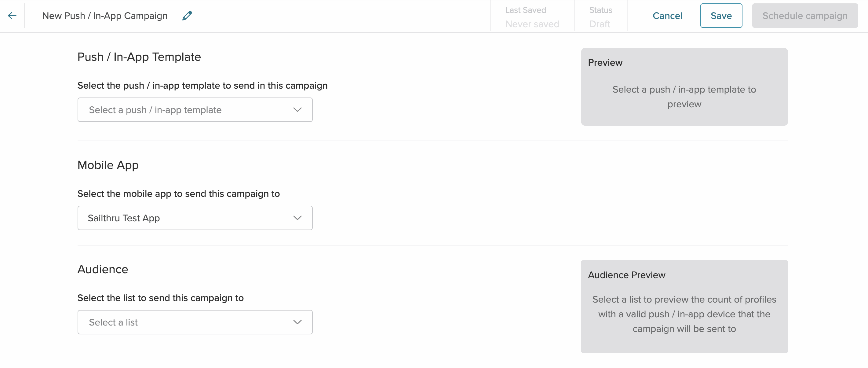868x368 pixels.
Task: Click the pencil edit campaign name icon
Action: (x=187, y=16)
